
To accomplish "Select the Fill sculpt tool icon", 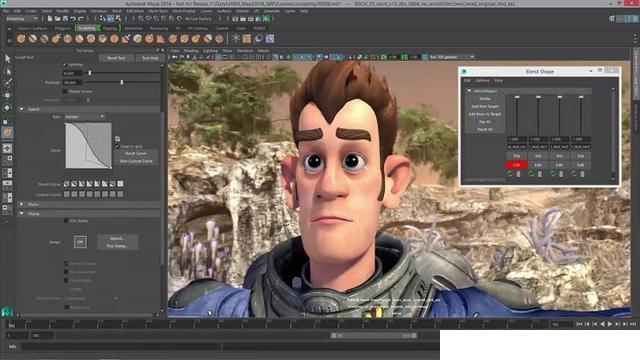I will click(x=161, y=39).
